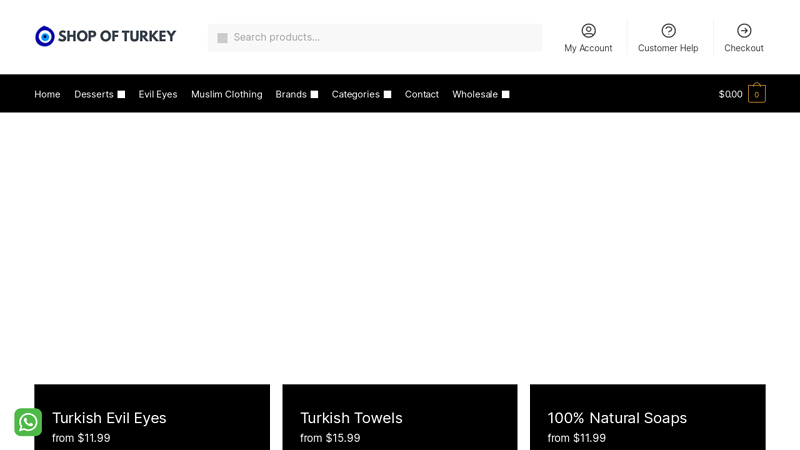This screenshot has height=450, width=800.
Task: Open Muslim Clothing menu item
Action: click(227, 94)
